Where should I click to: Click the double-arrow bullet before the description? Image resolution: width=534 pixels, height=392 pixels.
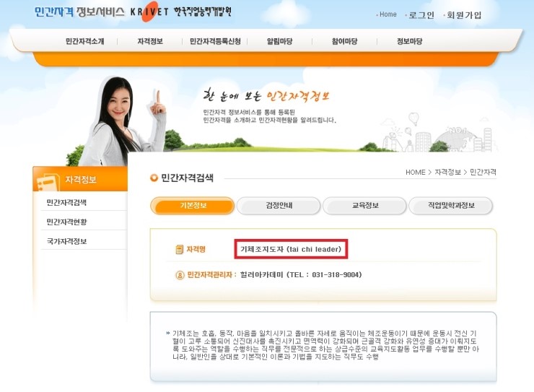tap(168, 333)
